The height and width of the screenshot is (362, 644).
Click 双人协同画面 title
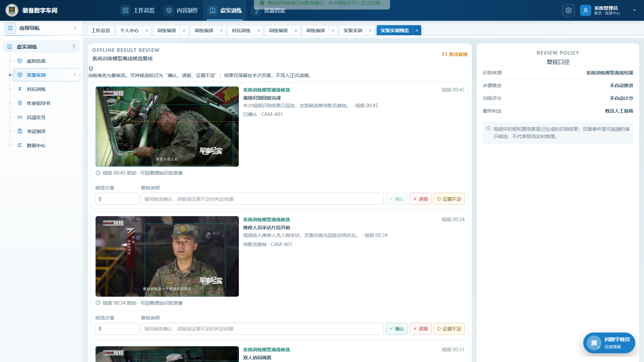click(257, 358)
